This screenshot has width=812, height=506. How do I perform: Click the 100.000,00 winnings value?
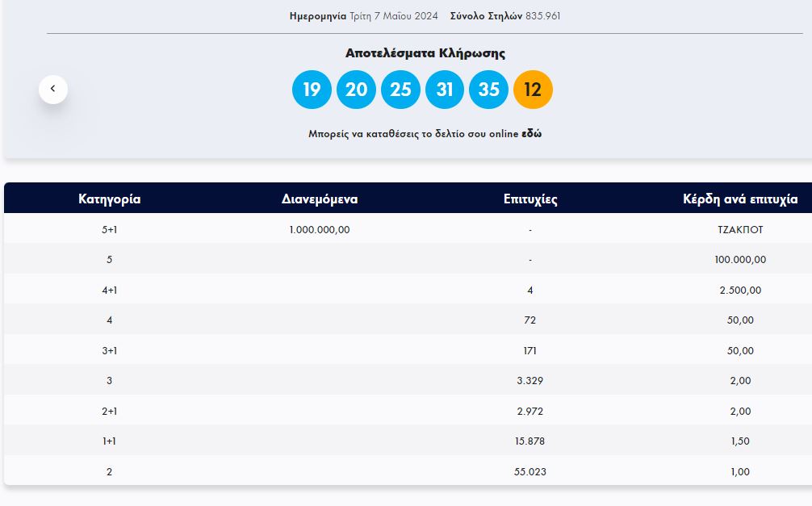pyautogui.click(x=740, y=260)
